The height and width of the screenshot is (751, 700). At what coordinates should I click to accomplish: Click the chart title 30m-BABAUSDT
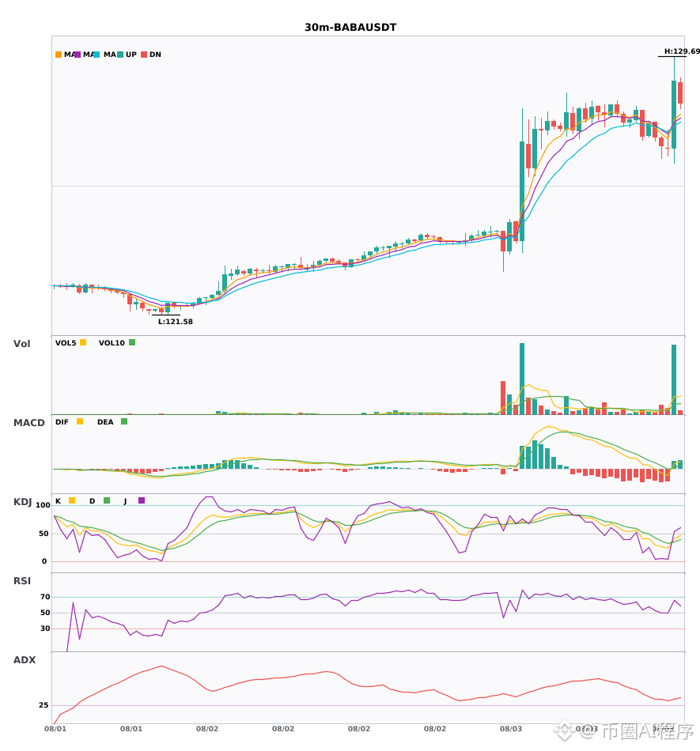coord(350,28)
